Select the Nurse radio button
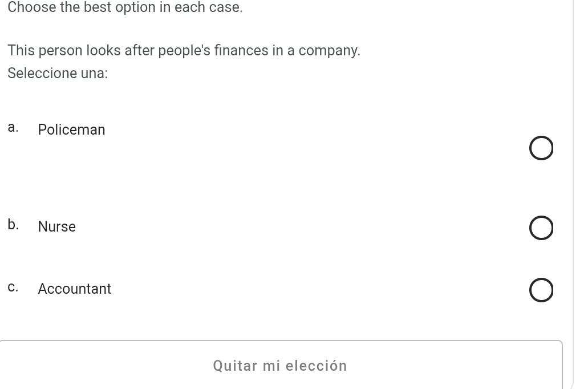 pyautogui.click(x=541, y=228)
